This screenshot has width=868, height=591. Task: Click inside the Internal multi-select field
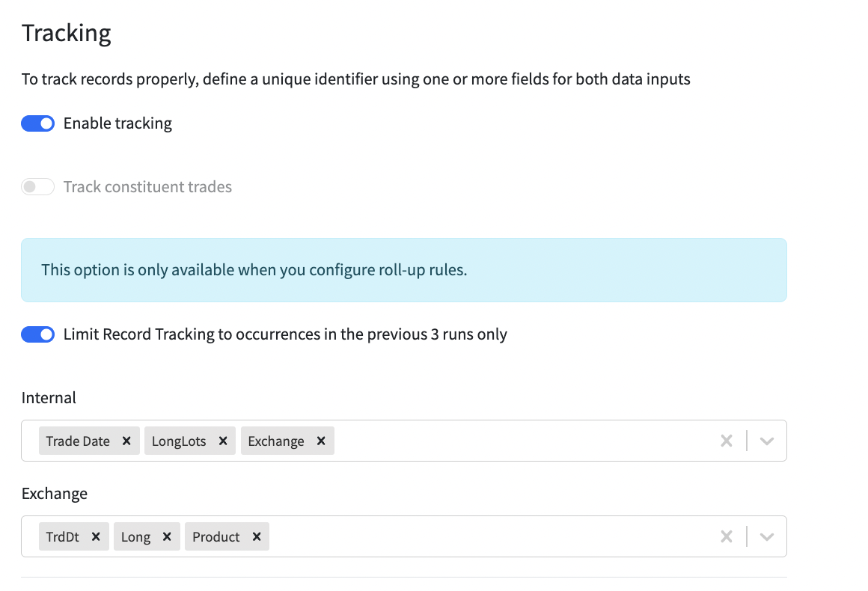coord(404,441)
